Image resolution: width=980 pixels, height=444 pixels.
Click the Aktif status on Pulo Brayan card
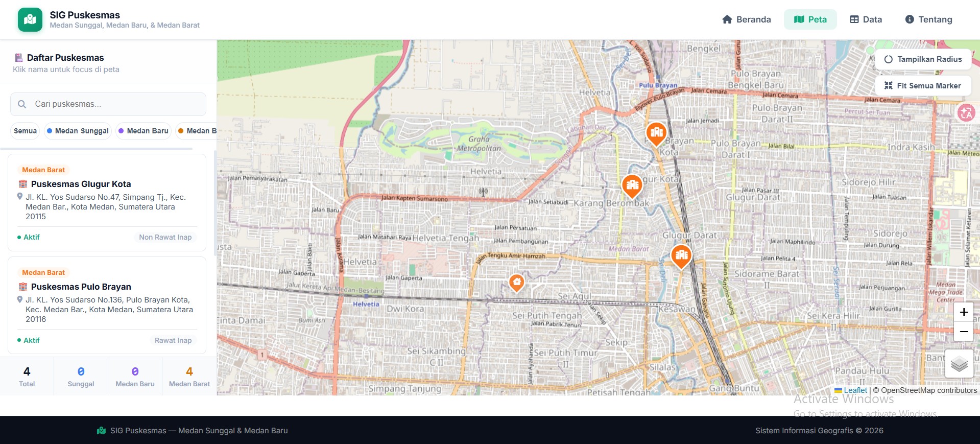(x=29, y=340)
